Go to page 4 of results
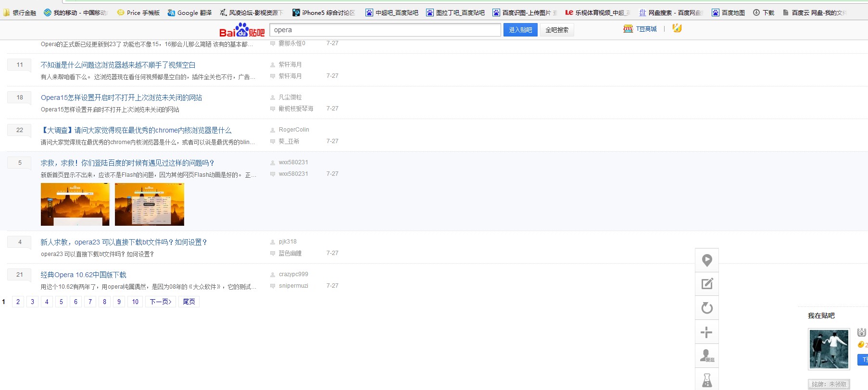The height and width of the screenshot is (390, 868). [47, 302]
